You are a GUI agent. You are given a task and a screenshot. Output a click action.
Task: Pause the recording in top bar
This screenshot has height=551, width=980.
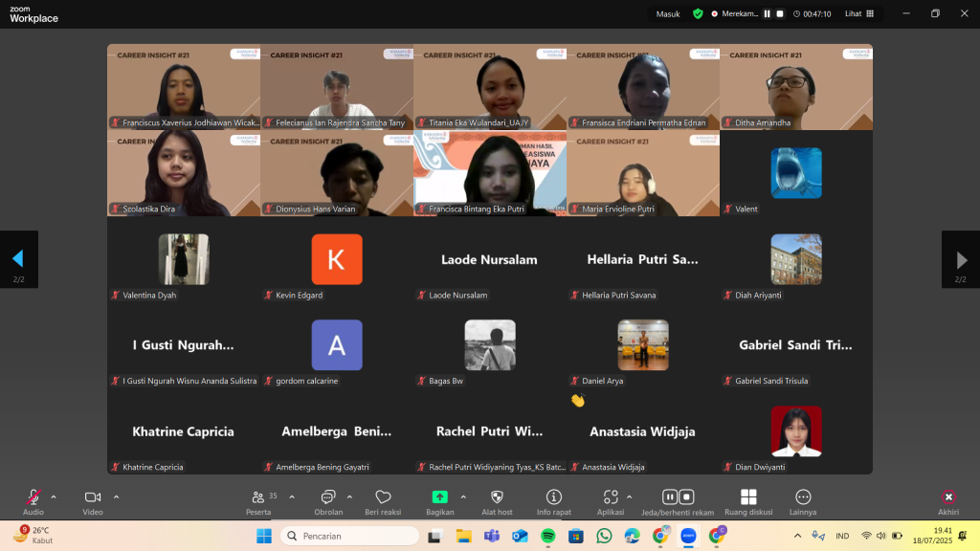click(767, 13)
